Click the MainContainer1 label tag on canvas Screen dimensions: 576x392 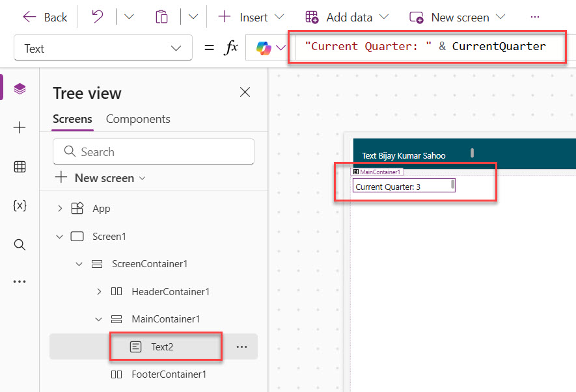click(x=377, y=172)
